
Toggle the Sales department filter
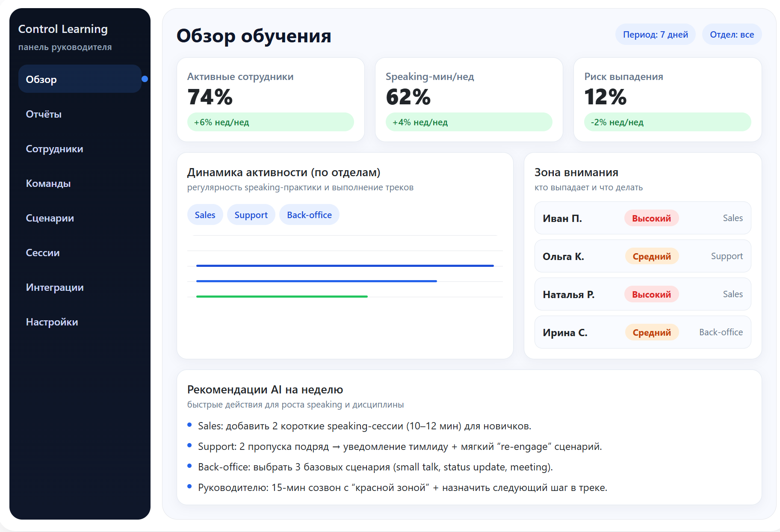pos(205,214)
